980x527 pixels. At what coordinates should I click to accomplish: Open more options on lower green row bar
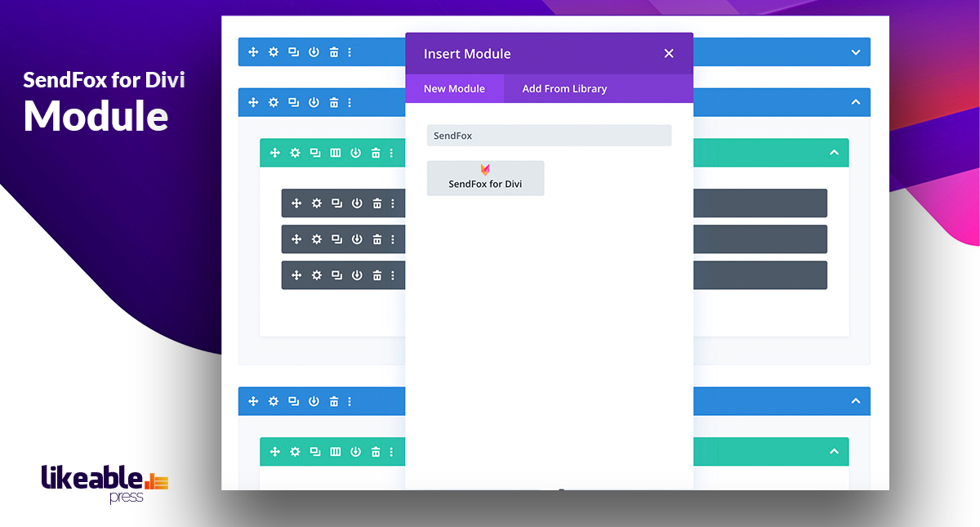click(391, 451)
